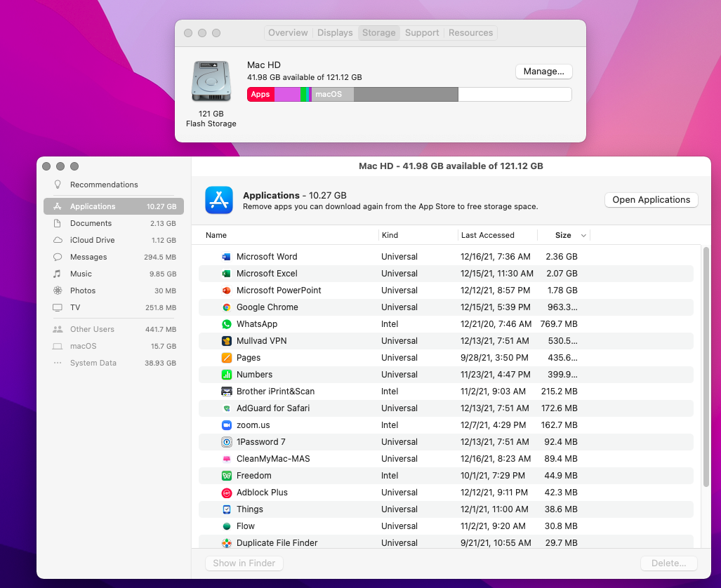Select TV in the sidebar

point(114,307)
